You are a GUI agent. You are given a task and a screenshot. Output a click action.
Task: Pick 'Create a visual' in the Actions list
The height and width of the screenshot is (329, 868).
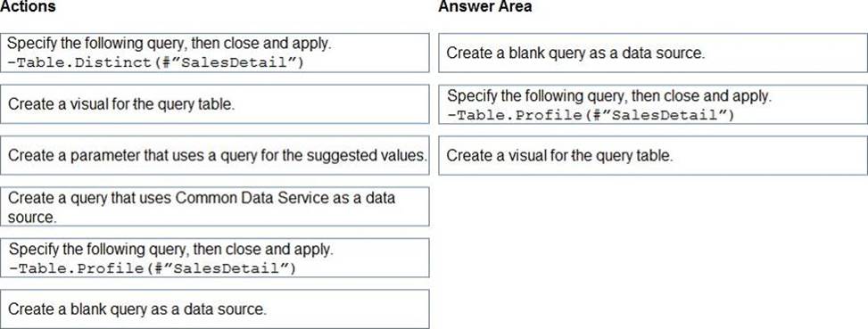pos(215,104)
